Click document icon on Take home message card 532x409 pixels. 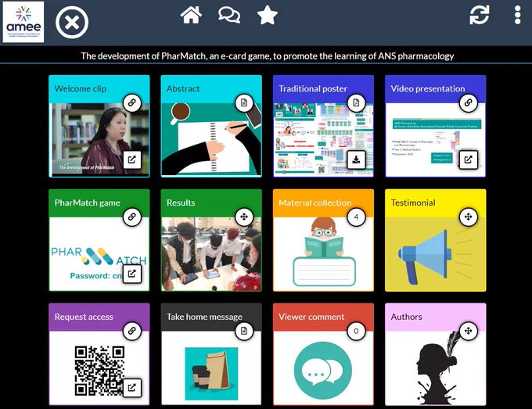(244, 330)
